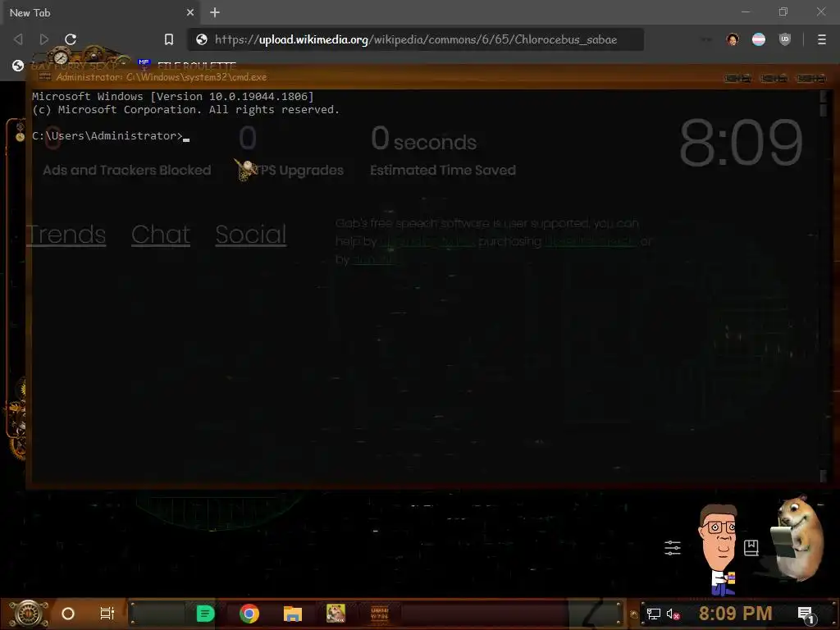Open the bookmarks book icon on new tab page
The height and width of the screenshot is (630, 840).
pyautogui.click(x=751, y=547)
